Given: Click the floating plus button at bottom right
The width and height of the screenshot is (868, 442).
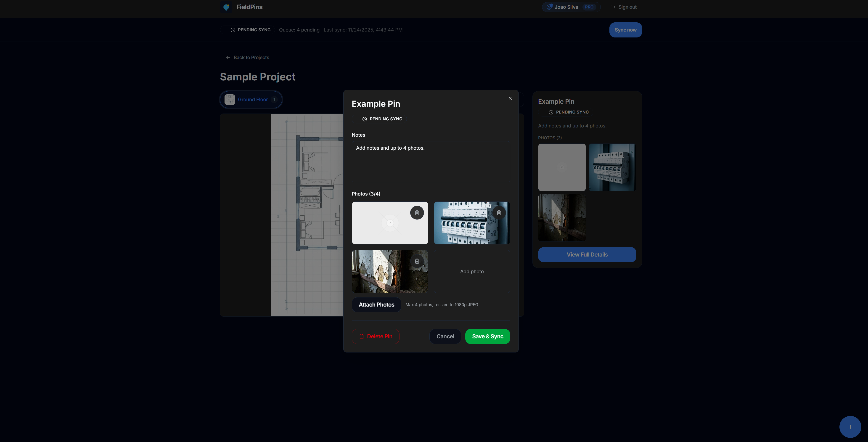Looking at the screenshot, I should point(850,426).
